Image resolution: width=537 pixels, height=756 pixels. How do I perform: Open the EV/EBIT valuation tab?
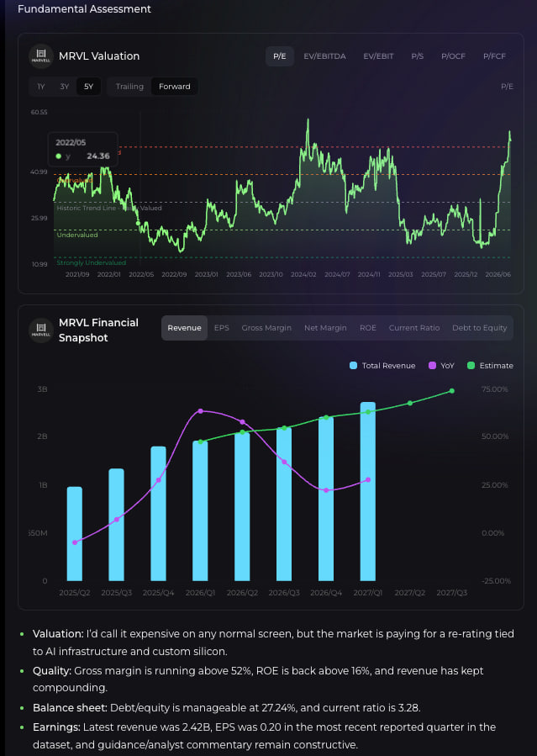(x=378, y=56)
